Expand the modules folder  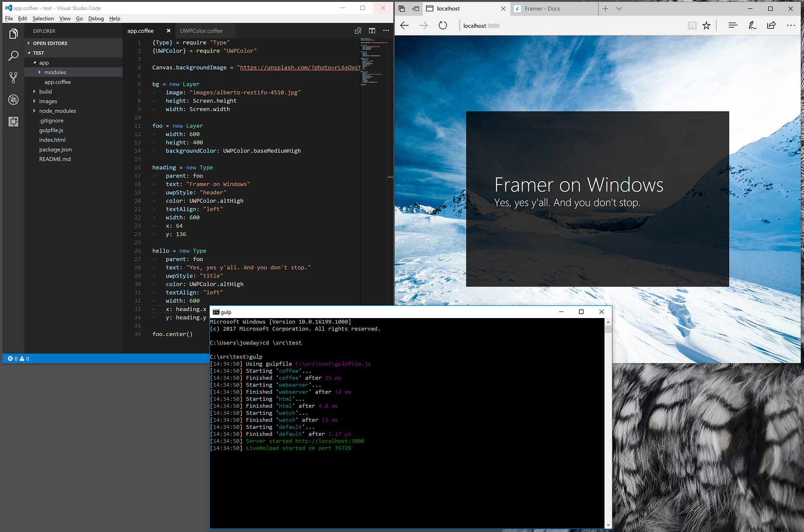pos(73,72)
